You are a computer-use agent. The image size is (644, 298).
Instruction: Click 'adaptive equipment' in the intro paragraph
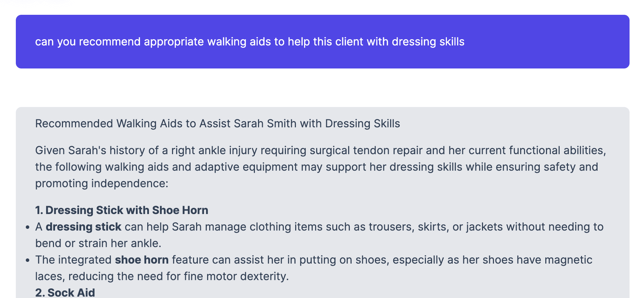tap(246, 167)
